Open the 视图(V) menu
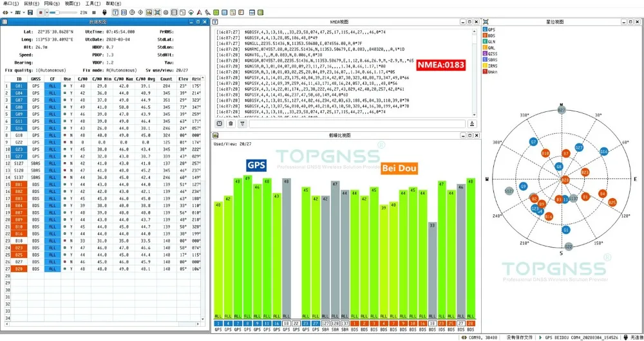Image resolution: width=644 pixels, height=341 pixels. 72,3
